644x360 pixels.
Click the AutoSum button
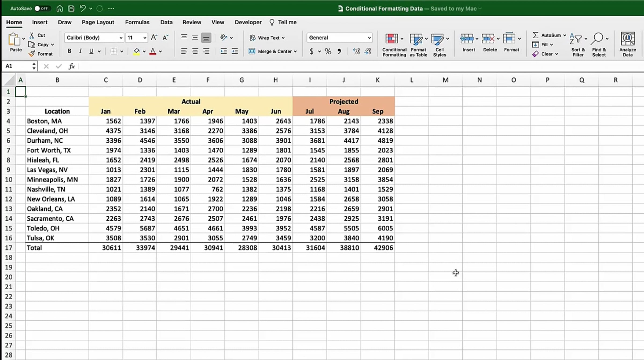547,35
